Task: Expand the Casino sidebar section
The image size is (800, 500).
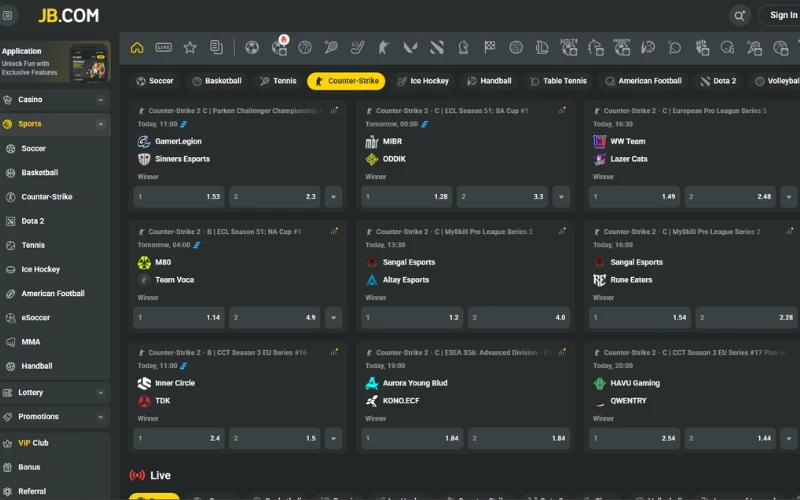Action: click(55, 100)
